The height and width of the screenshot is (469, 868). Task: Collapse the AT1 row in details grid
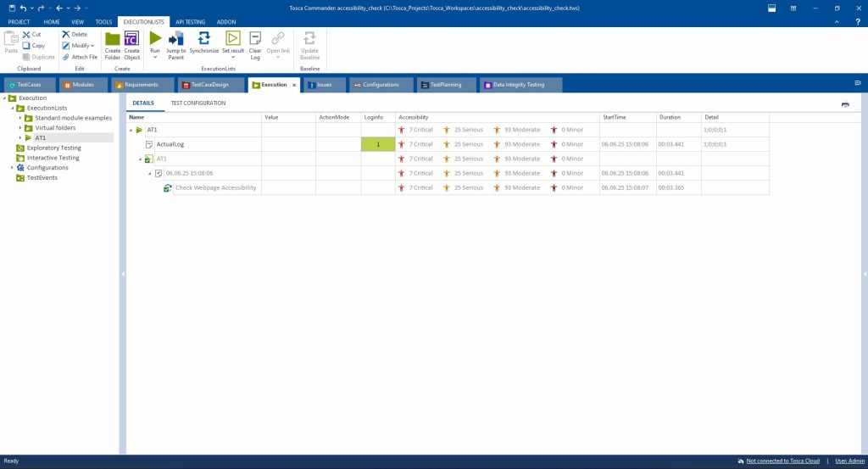point(131,130)
